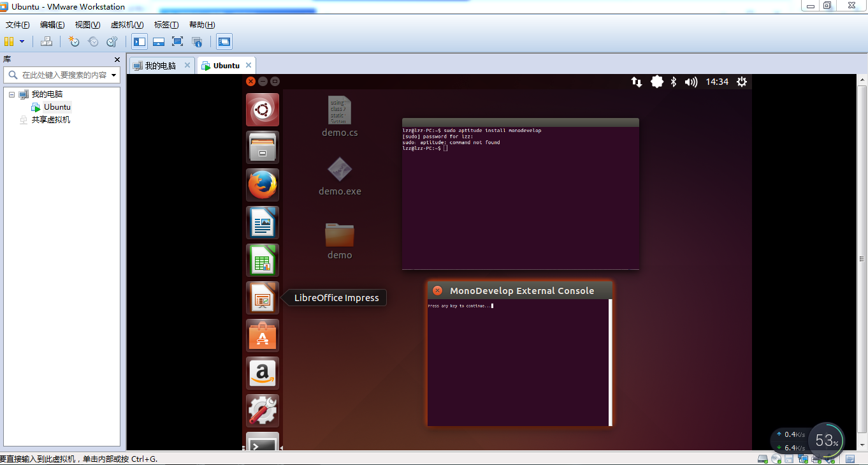The height and width of the screenshot is (465, 868).
Task: Close the MonoDevelop External Console window
Action: point(437,290)
